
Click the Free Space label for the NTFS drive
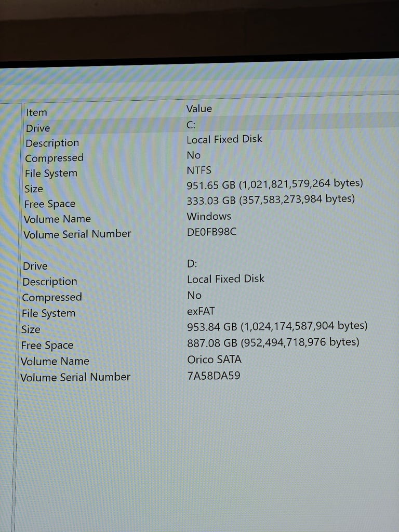coord(50,204)
